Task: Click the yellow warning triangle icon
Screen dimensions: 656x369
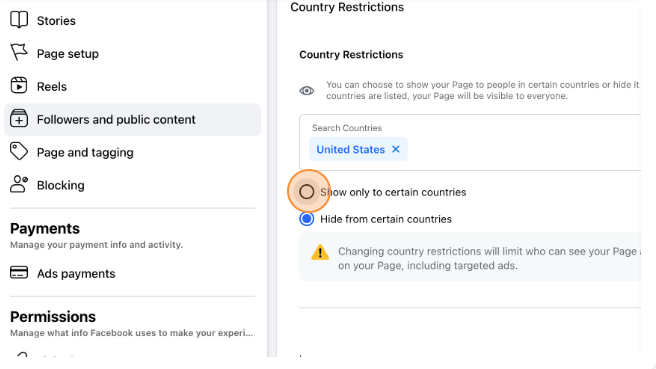Action: coord(320,252)
